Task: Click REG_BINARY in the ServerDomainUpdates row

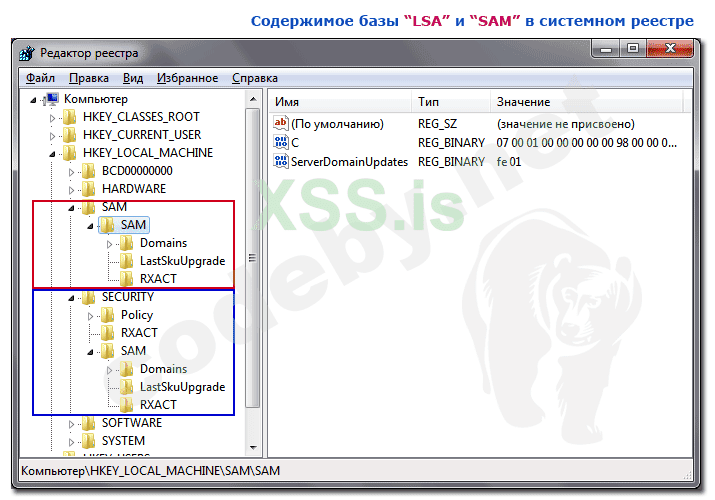Action: (x=451, y=162)
